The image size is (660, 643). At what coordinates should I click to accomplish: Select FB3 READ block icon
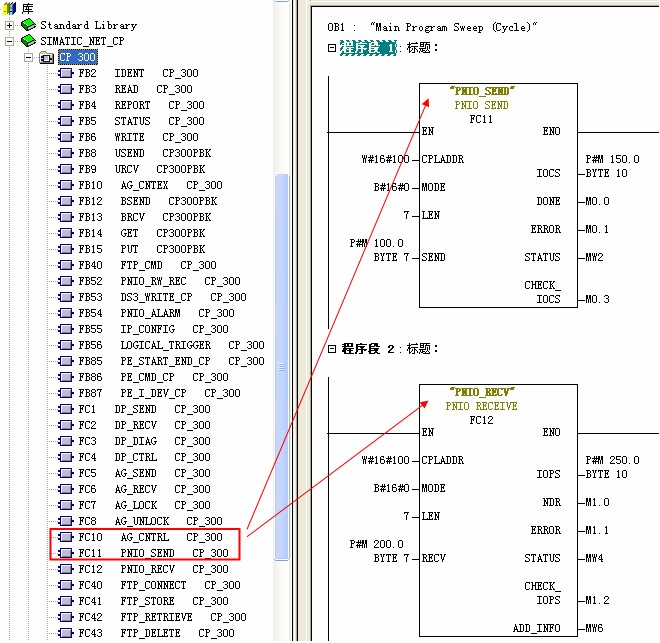click(66, 89)
